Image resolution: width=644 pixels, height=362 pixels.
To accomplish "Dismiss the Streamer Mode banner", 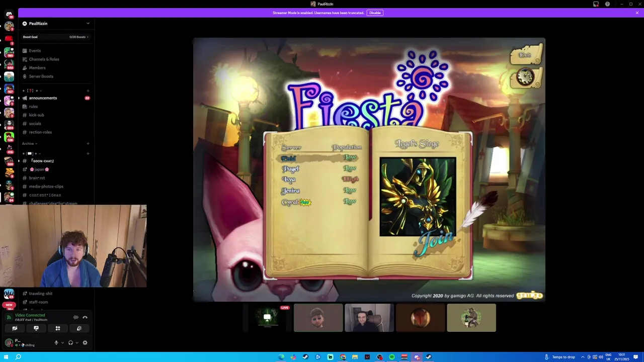I will click(x=637, y=13).
